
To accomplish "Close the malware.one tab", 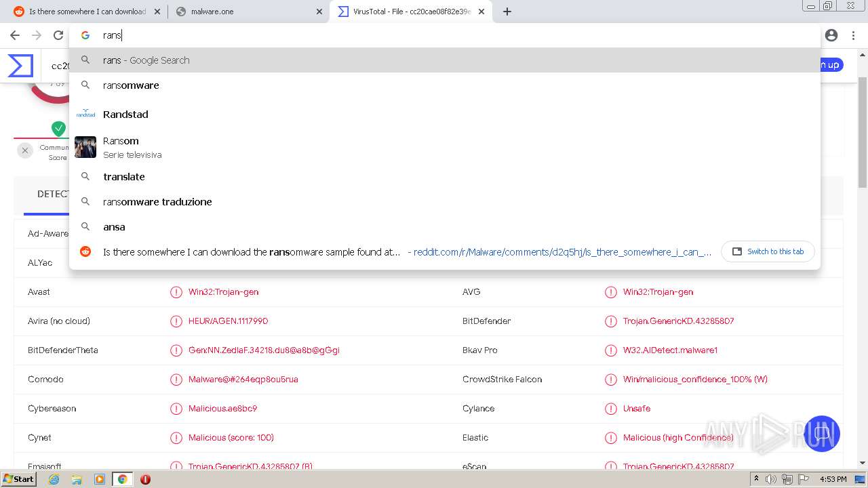I will (x=319, y=12).
